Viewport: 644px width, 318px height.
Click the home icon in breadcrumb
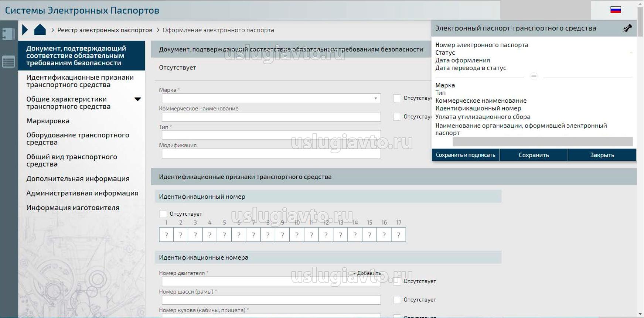point(40,30)
